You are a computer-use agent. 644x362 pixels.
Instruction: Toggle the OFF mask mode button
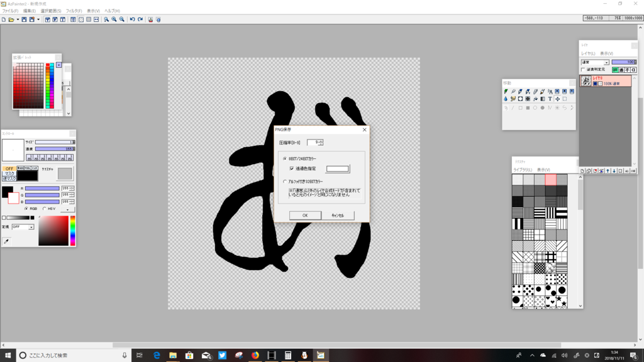click(x=9, y=168)
